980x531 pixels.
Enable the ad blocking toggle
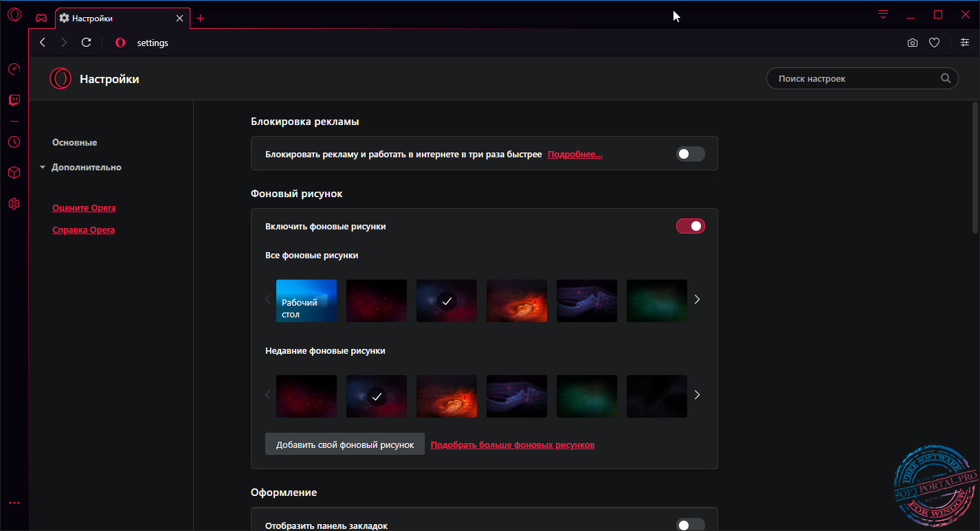[x=691, y=154]
